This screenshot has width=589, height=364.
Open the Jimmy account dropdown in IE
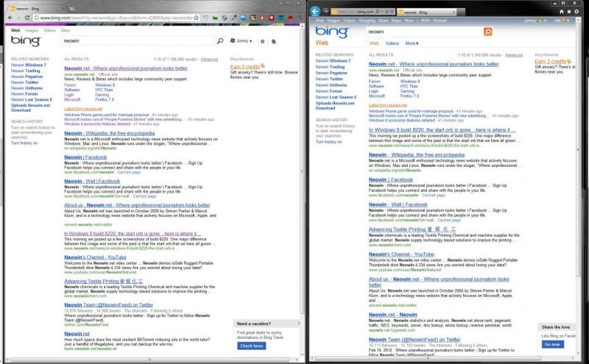point(535,21)
